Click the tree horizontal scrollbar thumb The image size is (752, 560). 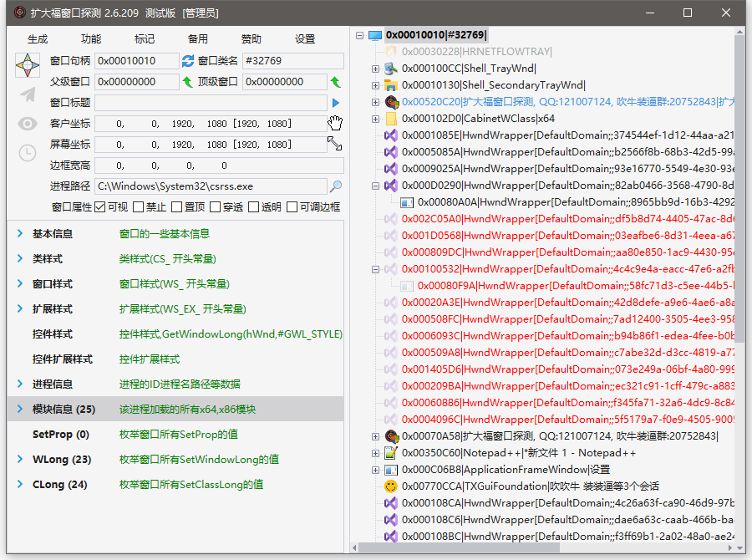459,547
